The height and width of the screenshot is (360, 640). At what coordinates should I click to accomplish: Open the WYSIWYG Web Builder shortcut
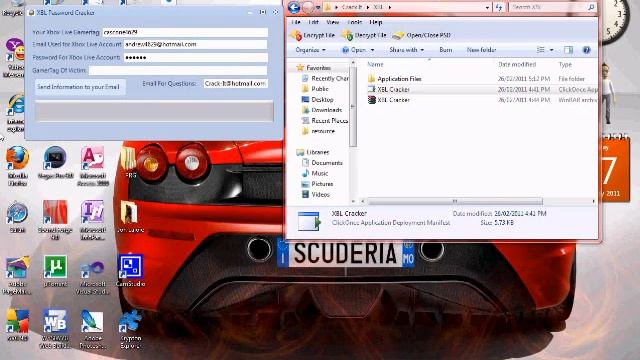click(x=55, y=329)
